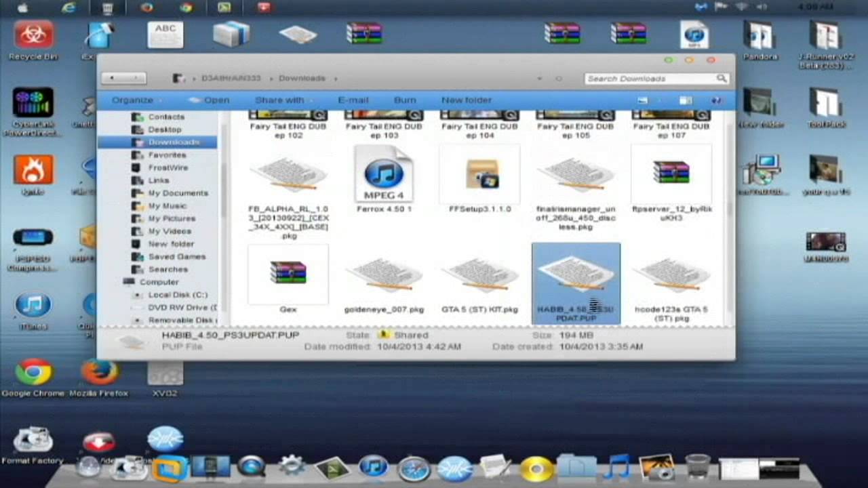Select the Gex archive file
Image resolution: width=868 pixels, height=488 pixels.
[288, 279]
